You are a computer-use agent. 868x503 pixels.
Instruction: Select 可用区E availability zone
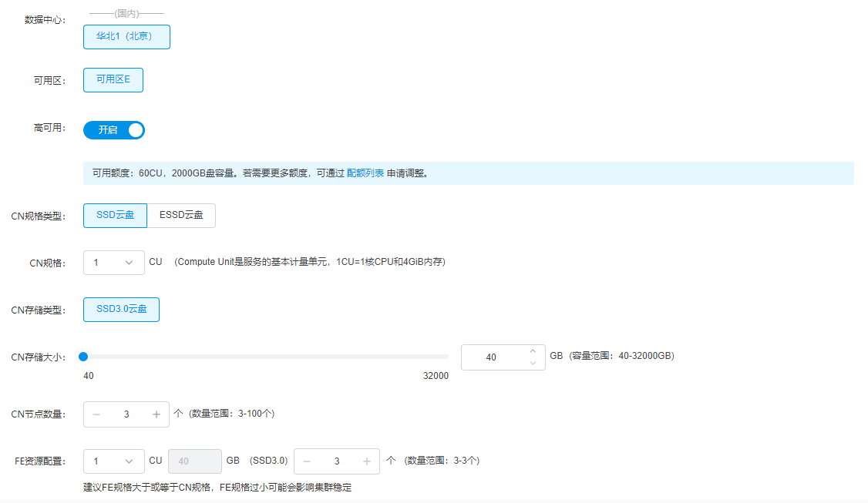click(x=113, y=79)
